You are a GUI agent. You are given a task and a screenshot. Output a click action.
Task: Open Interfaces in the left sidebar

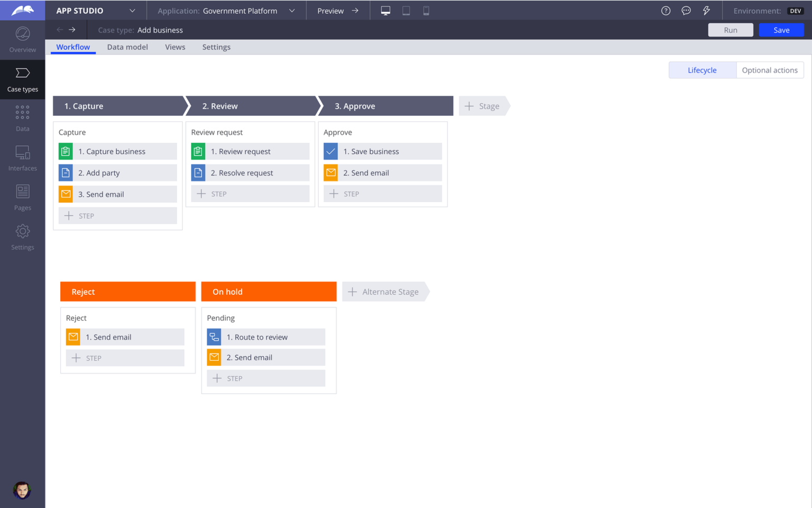point(22,158)
